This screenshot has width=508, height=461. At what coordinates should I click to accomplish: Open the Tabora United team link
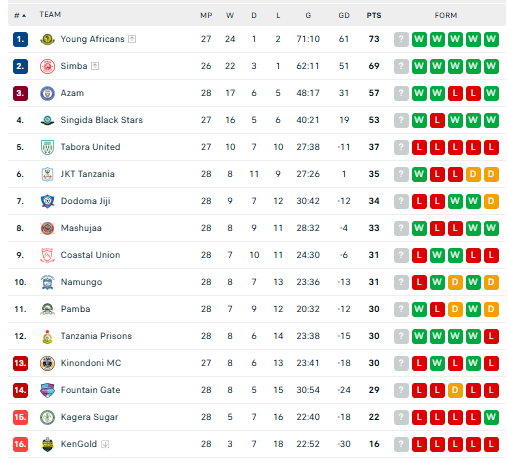(90, 147)
